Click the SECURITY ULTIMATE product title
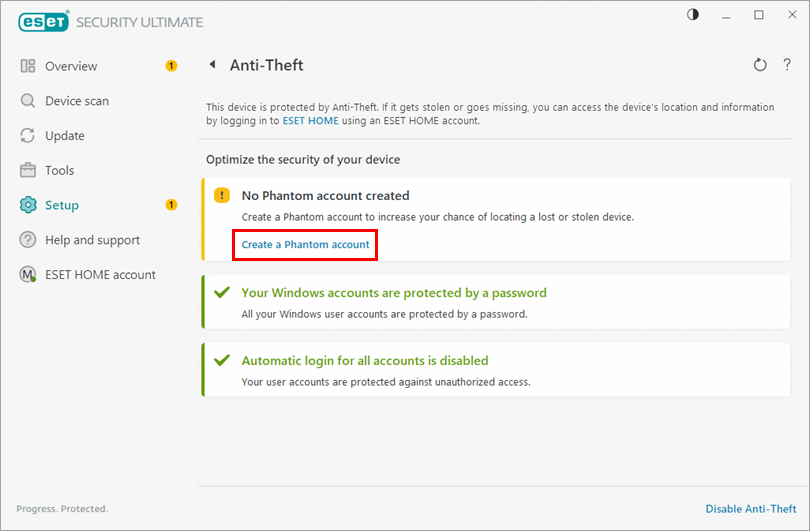The width and height of the screenshot is (810, 531). click(139, 22)
